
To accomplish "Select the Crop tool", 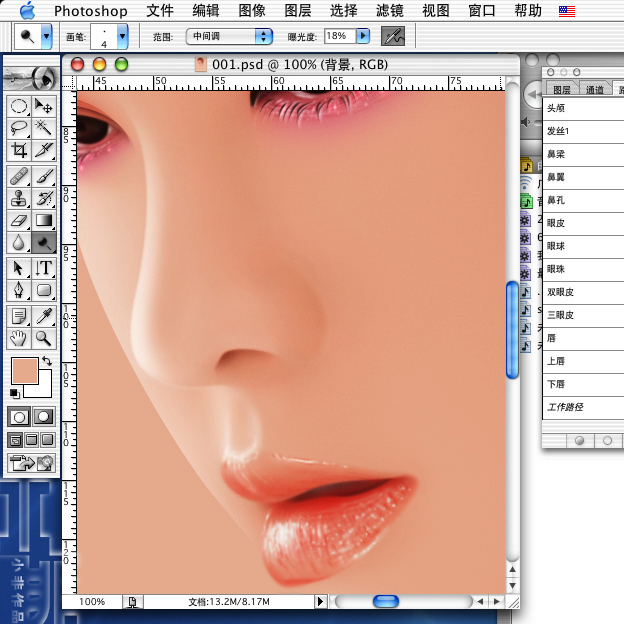I will coord(19,150).
